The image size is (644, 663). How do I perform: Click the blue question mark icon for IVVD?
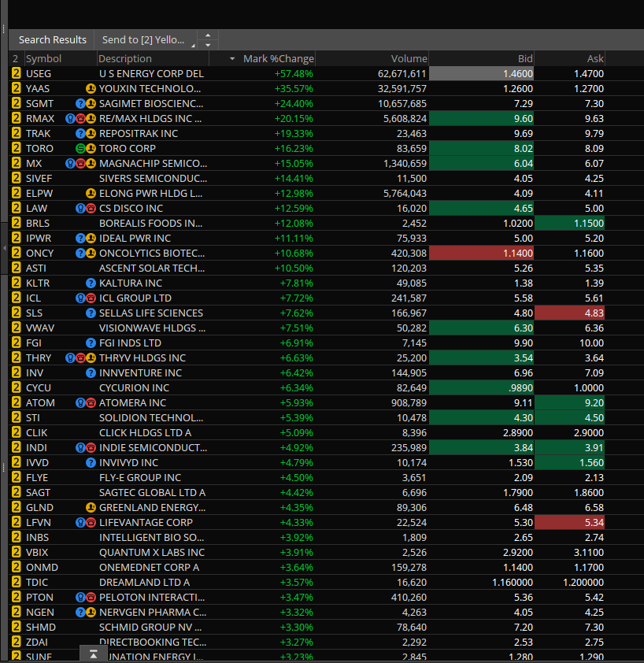(91, 463)
